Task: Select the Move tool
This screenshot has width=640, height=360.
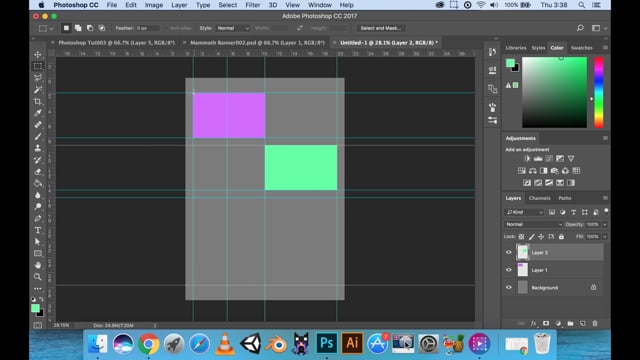Action: [x=38, y=54]
